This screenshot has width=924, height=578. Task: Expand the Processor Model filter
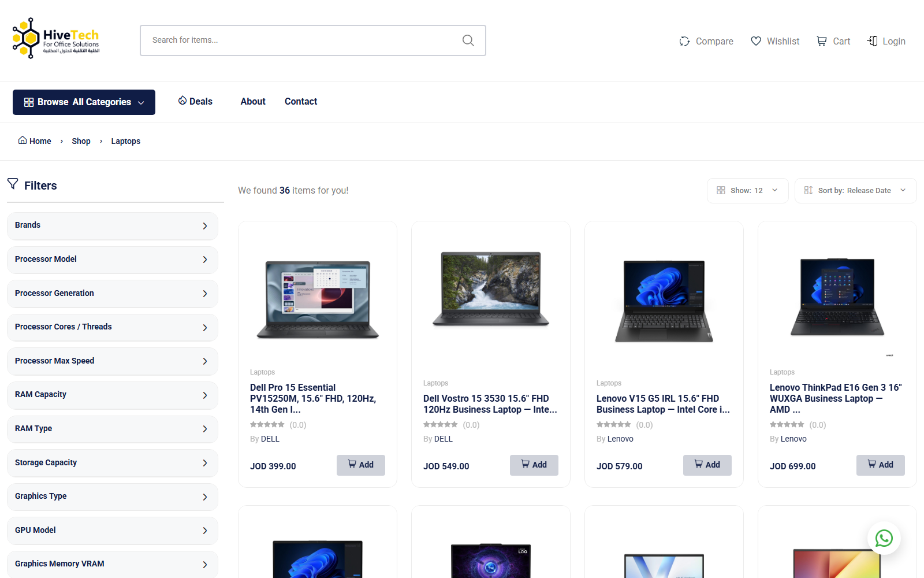click(x=113, y=260)
